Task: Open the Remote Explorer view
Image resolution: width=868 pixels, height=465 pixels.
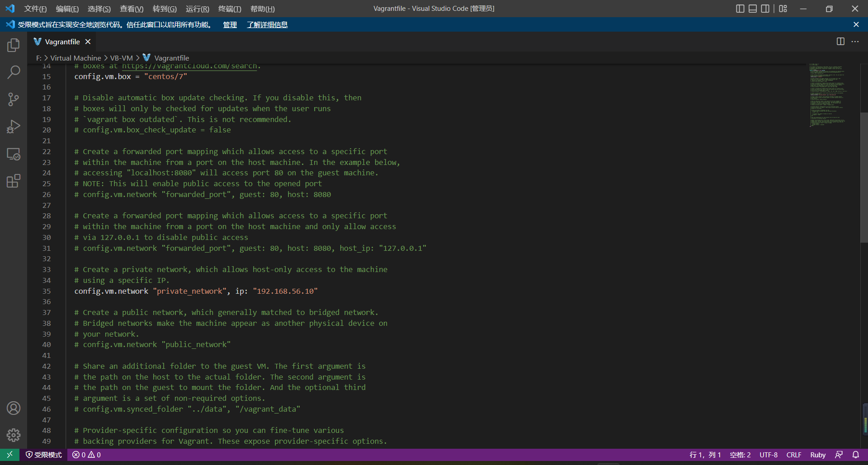Action: tap(14, 154)
